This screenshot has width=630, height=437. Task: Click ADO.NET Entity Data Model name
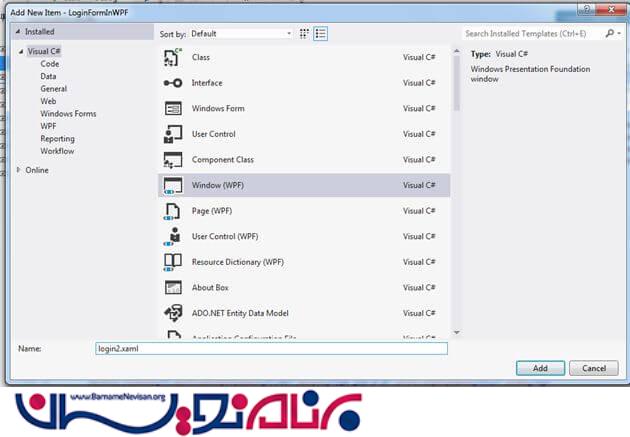[x=240, y=313]
